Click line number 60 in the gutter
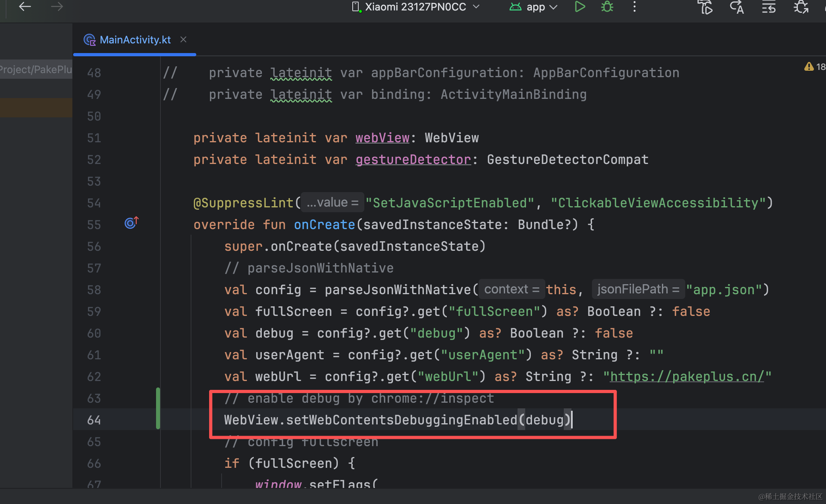This screenshot has width=826, height=504. (x=94, y=333)
